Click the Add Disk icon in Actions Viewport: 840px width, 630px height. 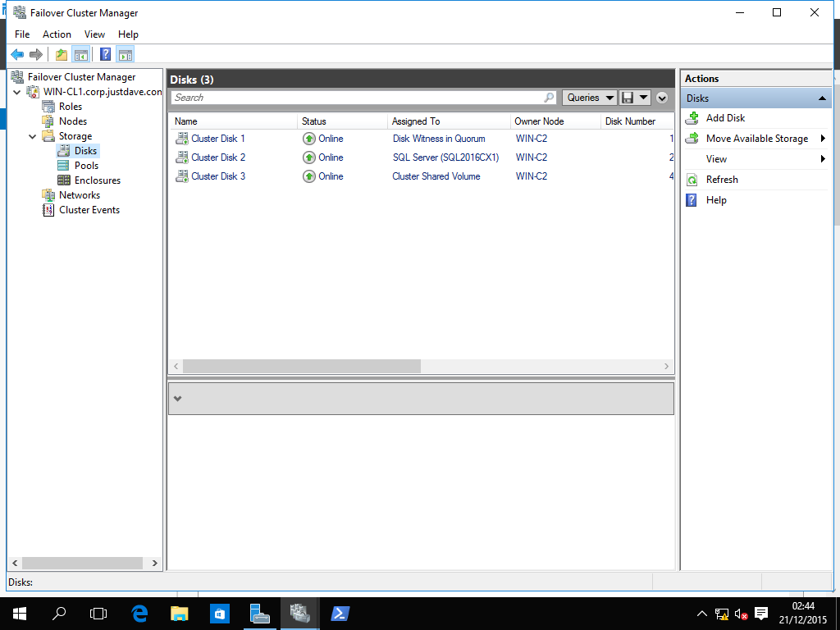(692, 118)
